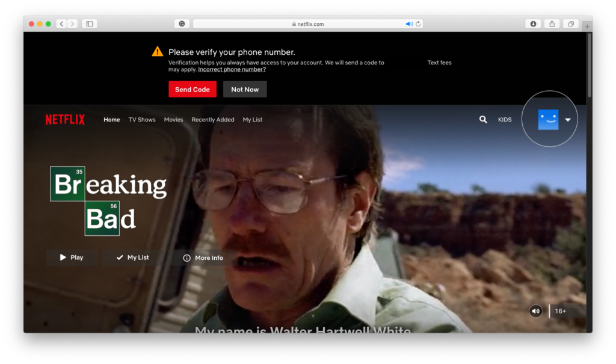Expand the profile menu caret
This screenshot has width=616, height=364.
(567, 120)
